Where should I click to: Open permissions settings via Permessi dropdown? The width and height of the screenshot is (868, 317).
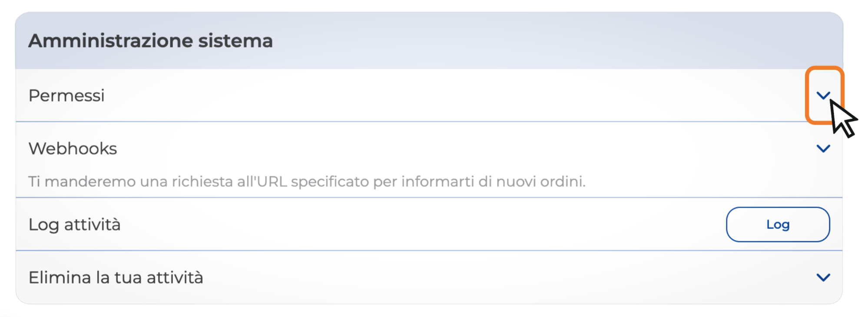(x=823, y=95)
